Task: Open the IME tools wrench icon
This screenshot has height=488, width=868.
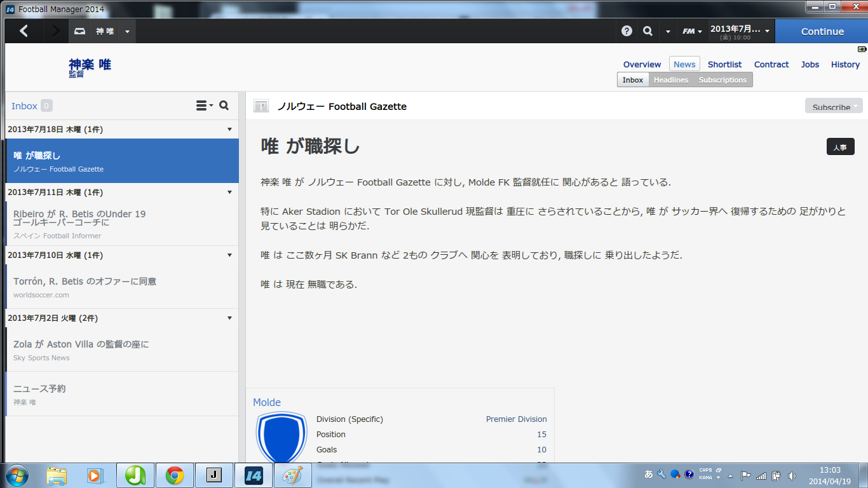Action: tap(661, 474)
